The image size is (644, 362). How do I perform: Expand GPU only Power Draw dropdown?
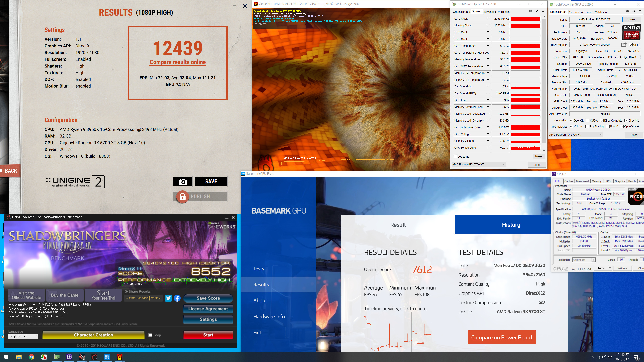(488, 127)
